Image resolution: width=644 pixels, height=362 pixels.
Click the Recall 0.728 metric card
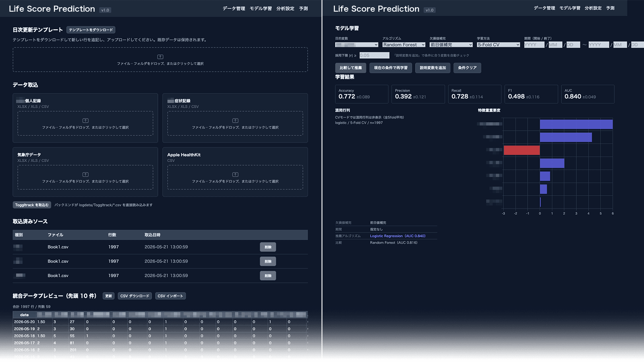coord(475,94)
